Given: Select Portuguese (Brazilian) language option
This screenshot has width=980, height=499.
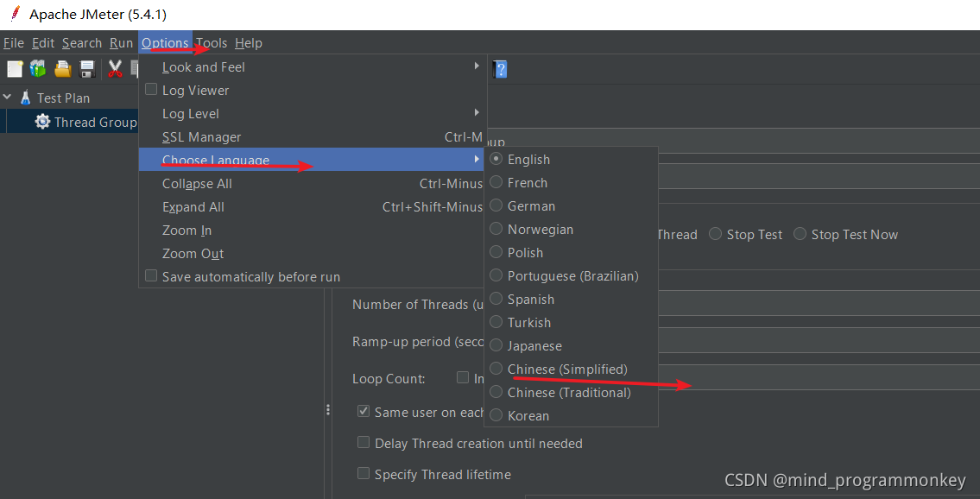Looking at the screenshot, I should coord(571,275).
